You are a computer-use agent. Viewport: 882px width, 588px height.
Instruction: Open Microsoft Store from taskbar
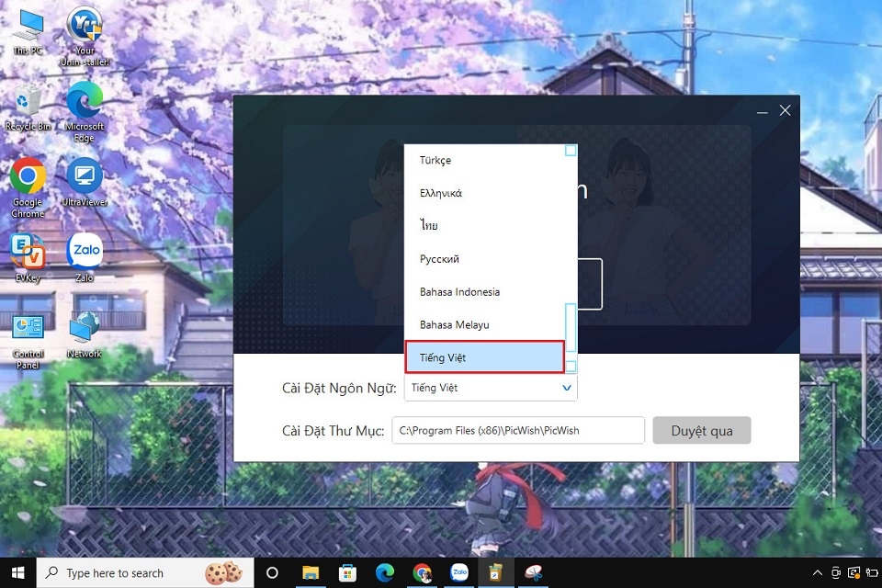coord(347,572)
